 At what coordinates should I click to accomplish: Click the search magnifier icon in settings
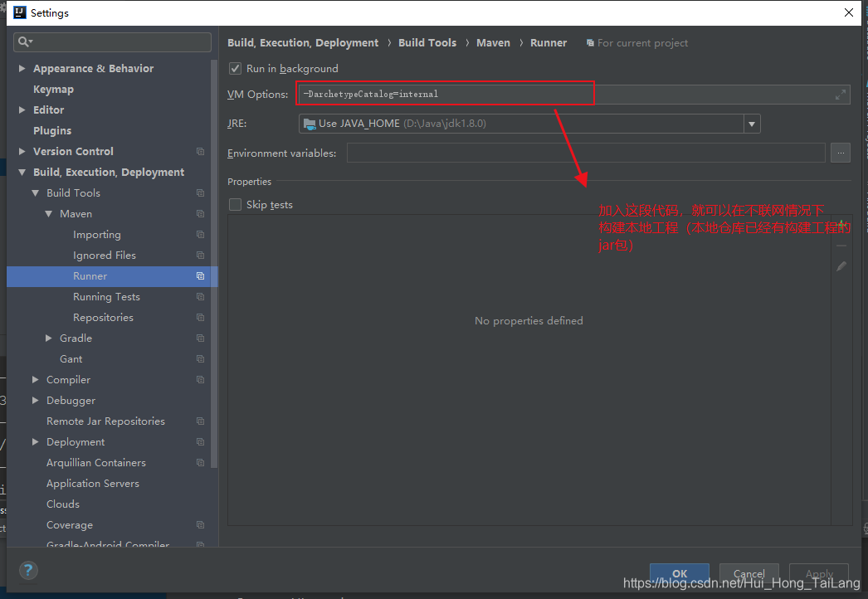pos(25,41)
